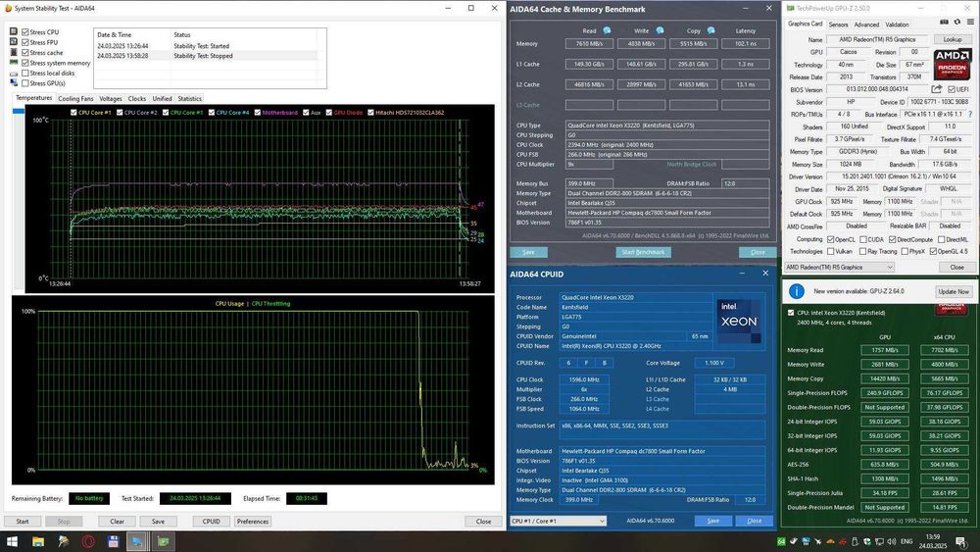Expand the AMD Radeon R5 Graphics GPU selector

click(x=840, y=267)
